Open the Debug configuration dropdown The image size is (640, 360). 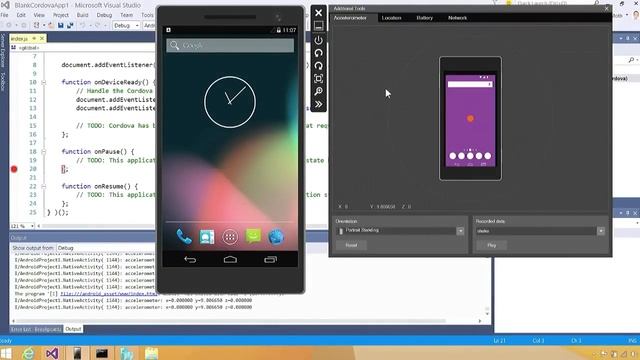(x=126, y=26)
